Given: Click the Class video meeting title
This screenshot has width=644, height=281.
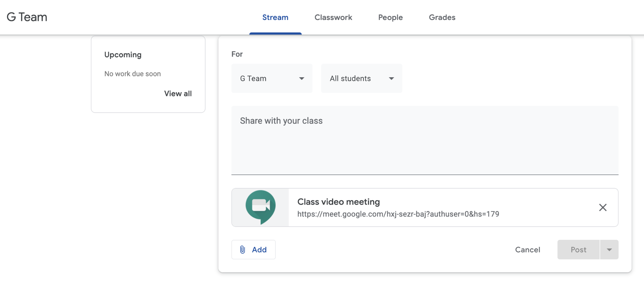Looking at the screenshot, I should coord(338,202).
